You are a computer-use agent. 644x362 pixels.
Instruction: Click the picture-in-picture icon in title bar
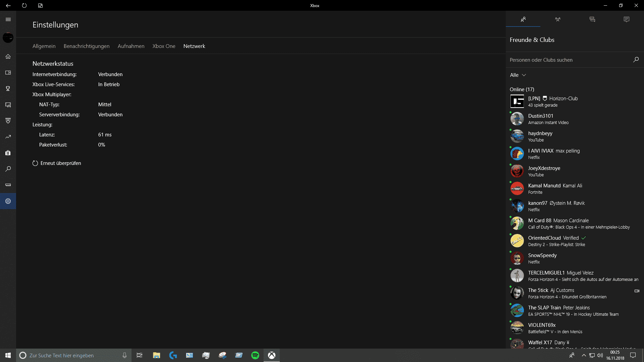click(x=40, y=5)
